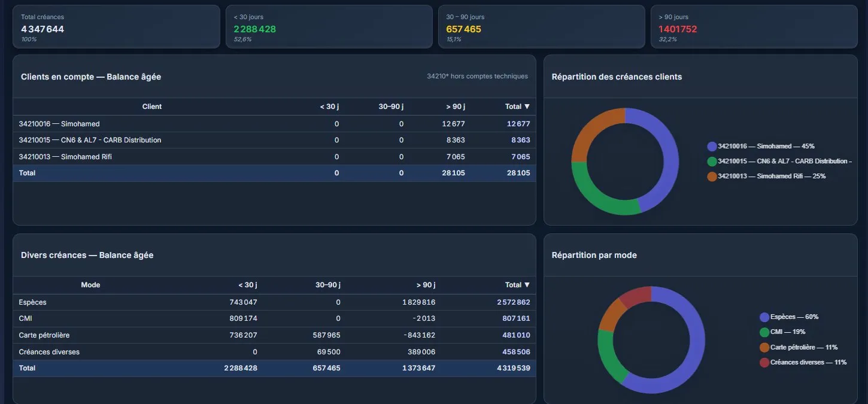The height and width of the screenshot is (404, 868).
Task: Sort clients table by Total arrow
Action: click(x=527, y=107)
